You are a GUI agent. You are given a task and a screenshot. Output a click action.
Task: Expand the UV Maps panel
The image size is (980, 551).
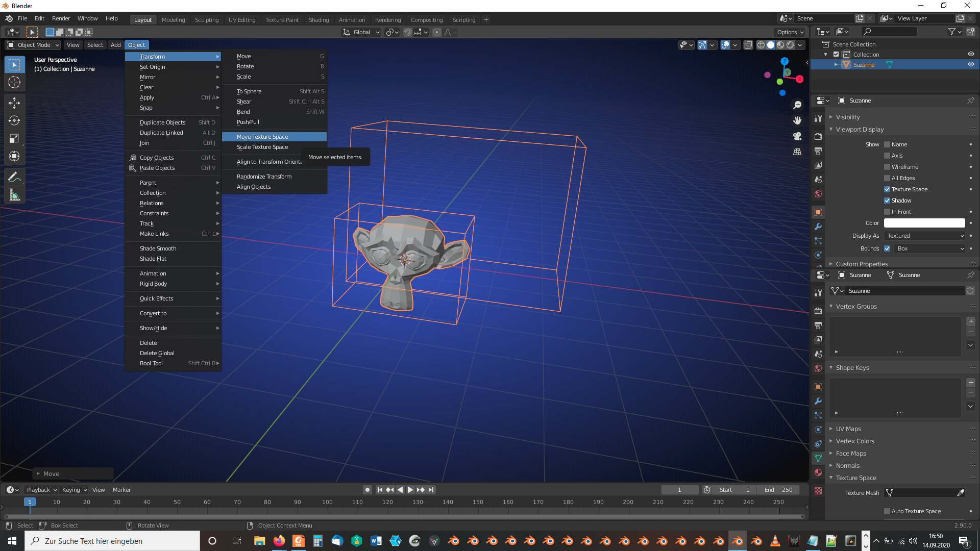coord(848,429)
